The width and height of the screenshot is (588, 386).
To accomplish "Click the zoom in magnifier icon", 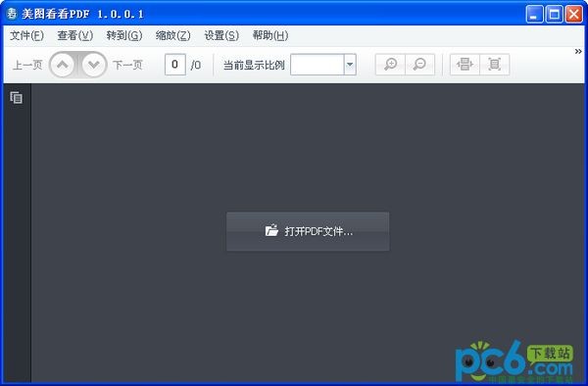I will (390, 65).
